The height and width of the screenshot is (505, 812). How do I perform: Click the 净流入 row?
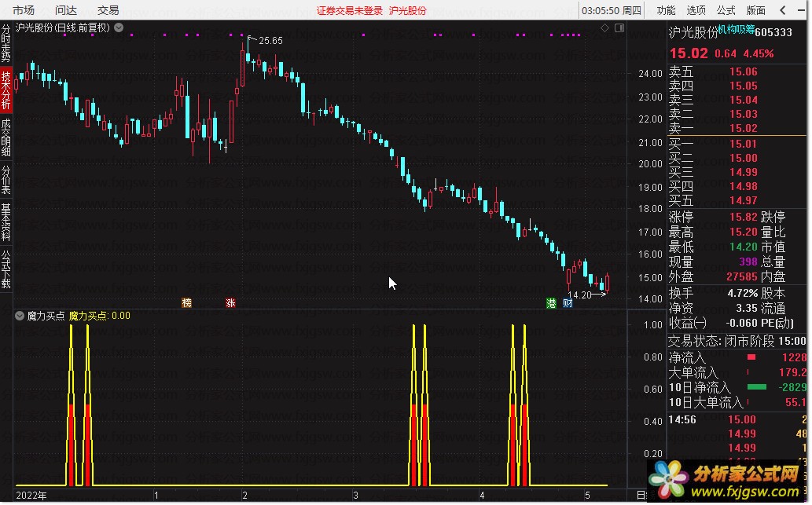pyautogui.click(x=737, y=357)
